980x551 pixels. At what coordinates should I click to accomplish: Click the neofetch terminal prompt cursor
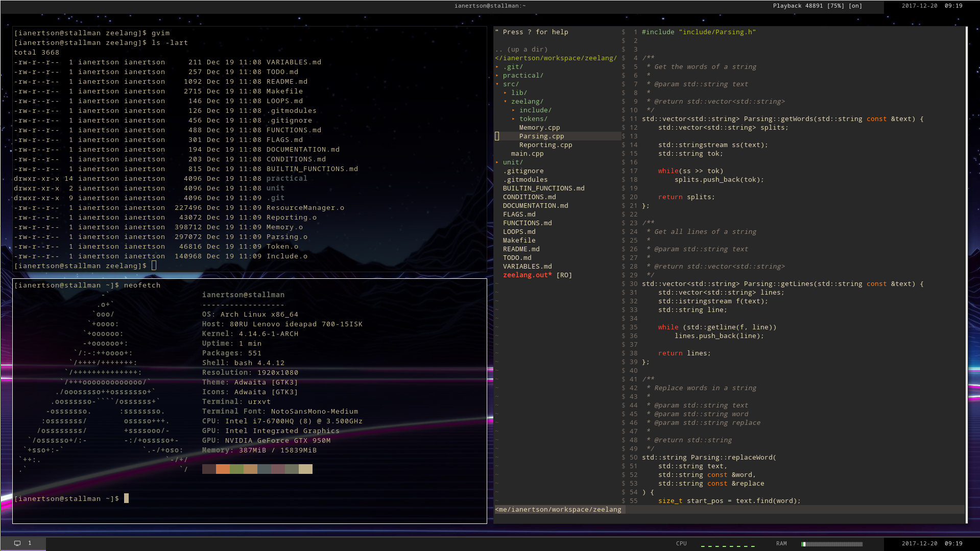point(126,498)
